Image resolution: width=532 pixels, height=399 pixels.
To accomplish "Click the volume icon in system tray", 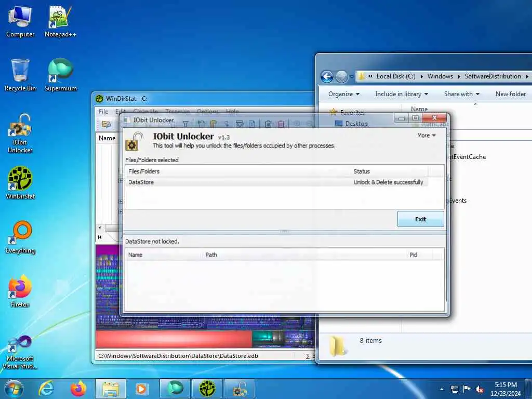I will 480,389.
